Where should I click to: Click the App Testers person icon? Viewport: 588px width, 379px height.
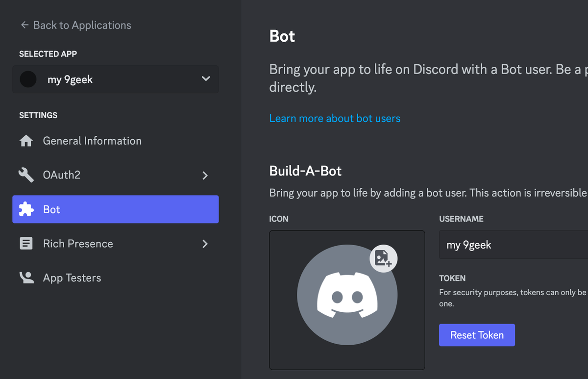pyautogui.click(x=26, y=278)
